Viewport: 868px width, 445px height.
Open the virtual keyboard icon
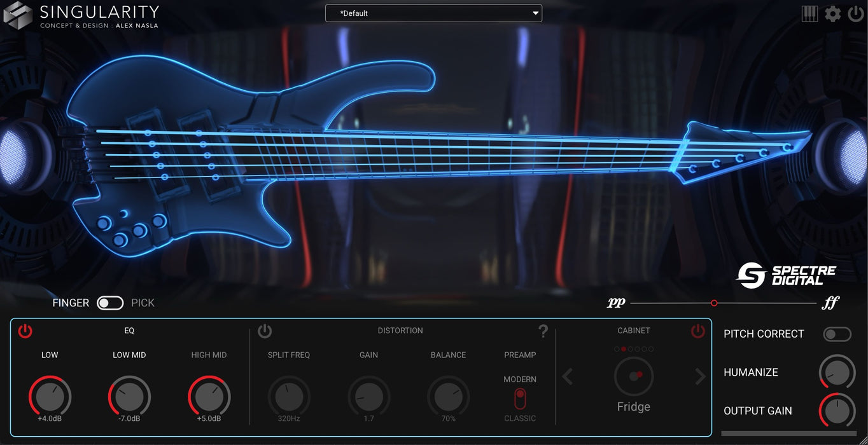point(809,13)
